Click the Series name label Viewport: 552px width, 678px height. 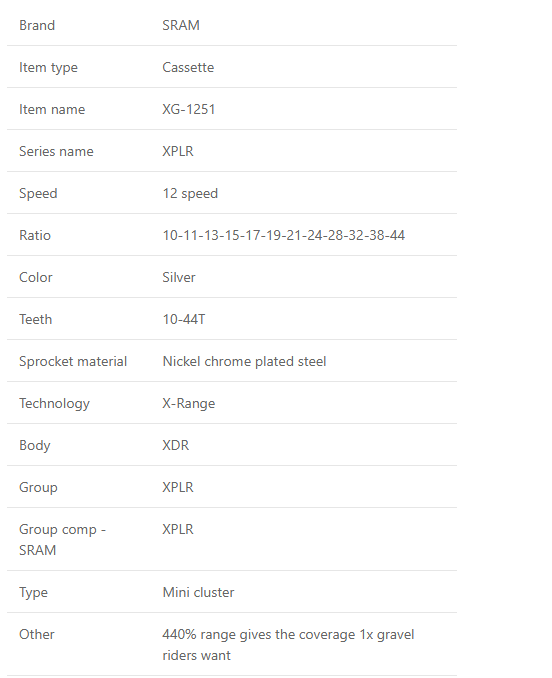(x=56, y=151)
